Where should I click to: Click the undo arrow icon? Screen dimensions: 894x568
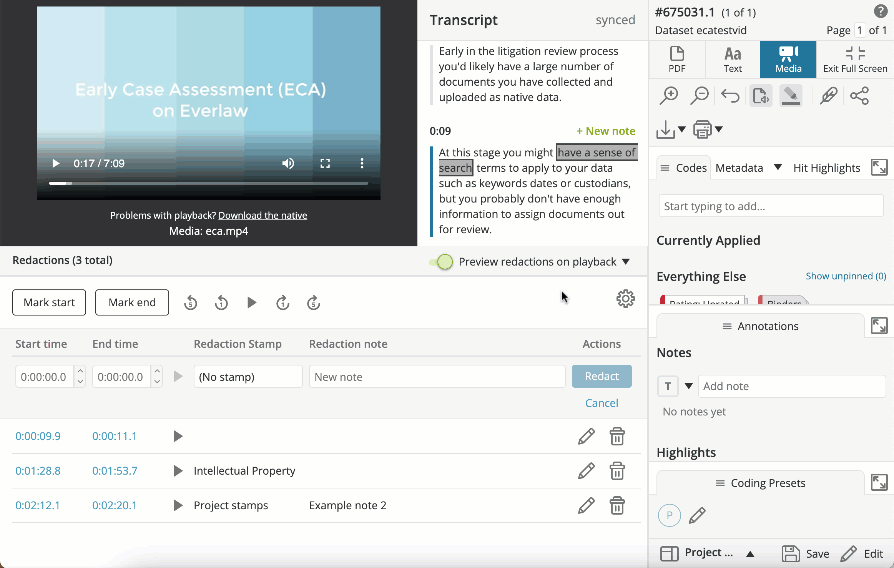click(x=730, y=96)
